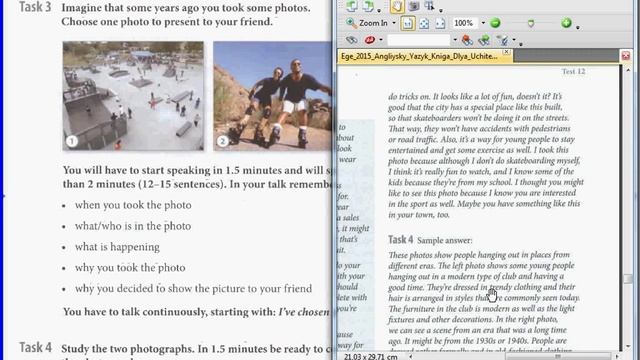Click the second green page-rotate icon

[368, 6]
